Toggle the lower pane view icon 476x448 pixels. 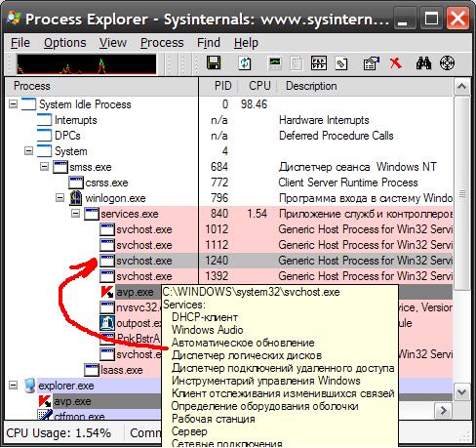pyautogui.click(x=319, y=63)
